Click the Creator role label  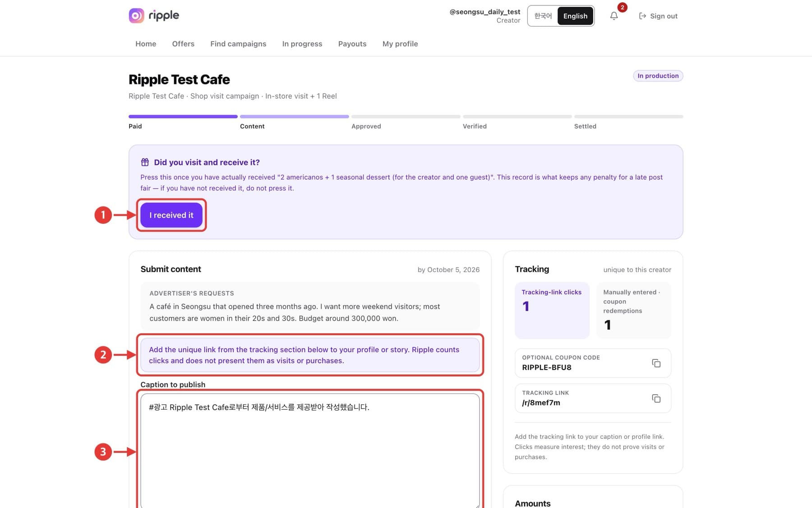[508, 21]
